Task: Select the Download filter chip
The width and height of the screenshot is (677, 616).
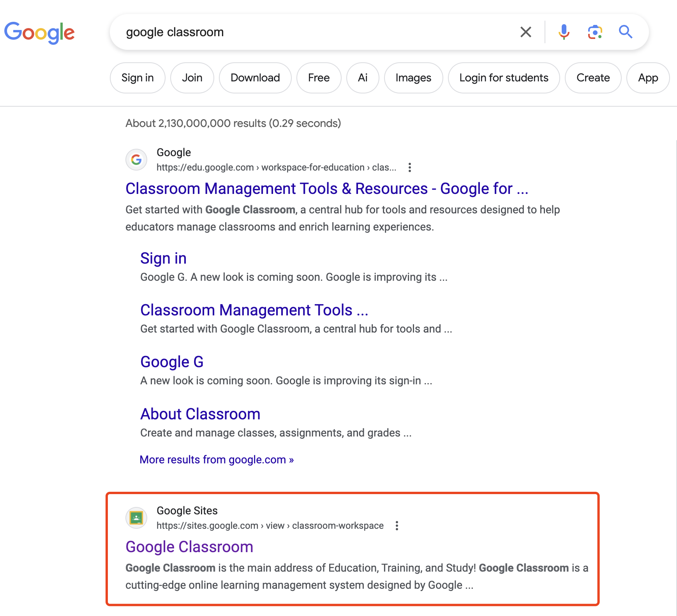Action: coord(255,78)
